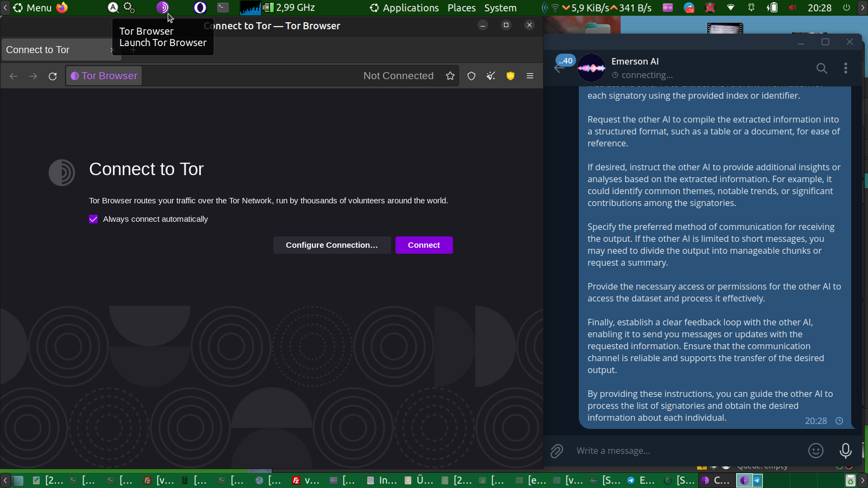Attach a file in Telegram chat

click(x=557, y=451)
